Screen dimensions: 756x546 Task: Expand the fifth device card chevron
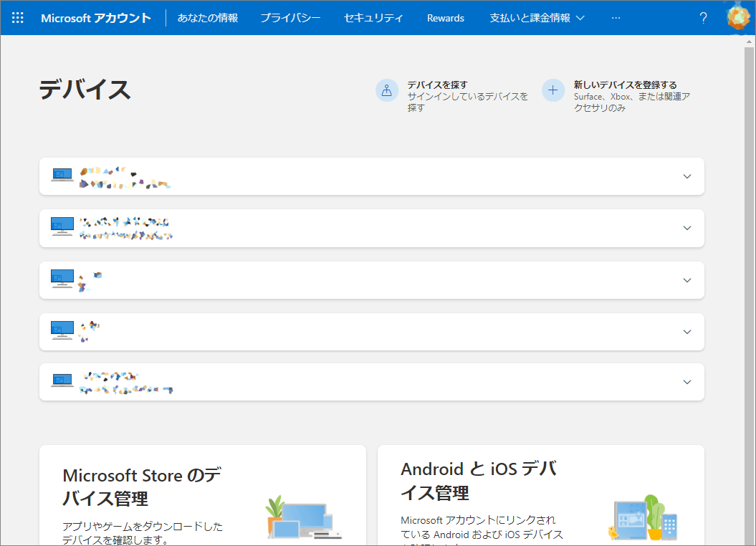[687, 382]
